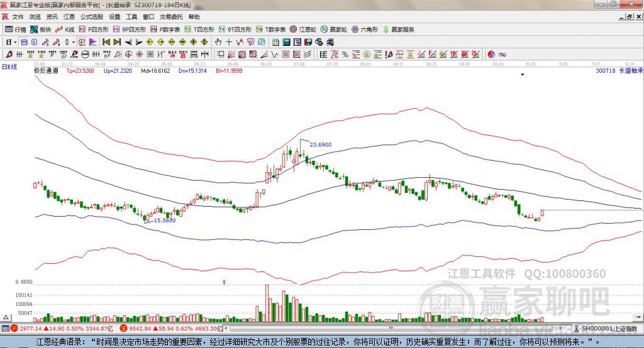The height and width of the screenshot is (348, 644).
Task: Open the 9T四方形 tool
Action: (235, 30)
